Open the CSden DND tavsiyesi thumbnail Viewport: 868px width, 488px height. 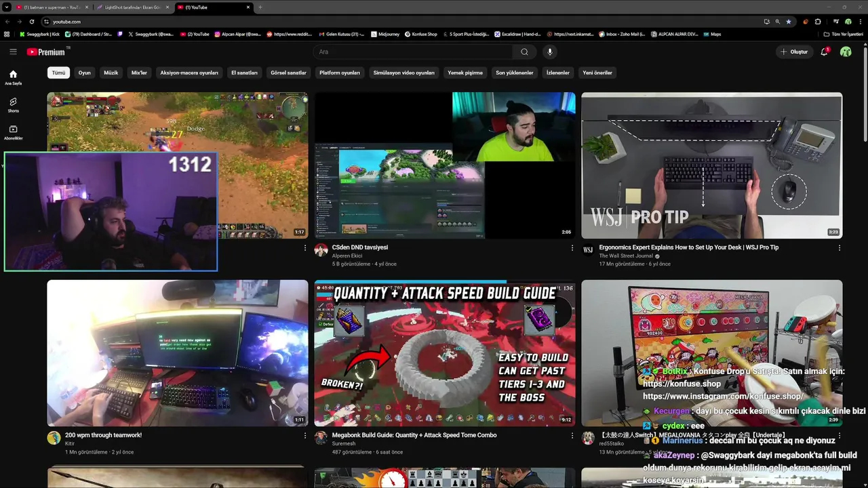tap(445, 165)
